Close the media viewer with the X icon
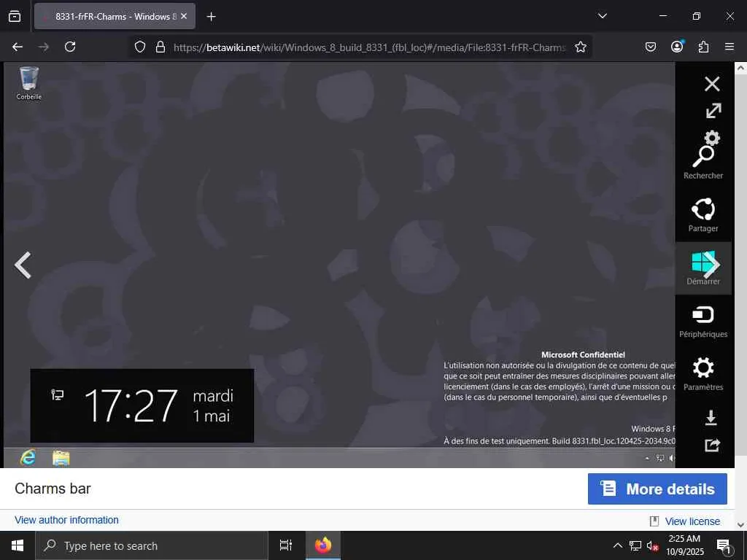747x560 pixels. tap(712, 84)
